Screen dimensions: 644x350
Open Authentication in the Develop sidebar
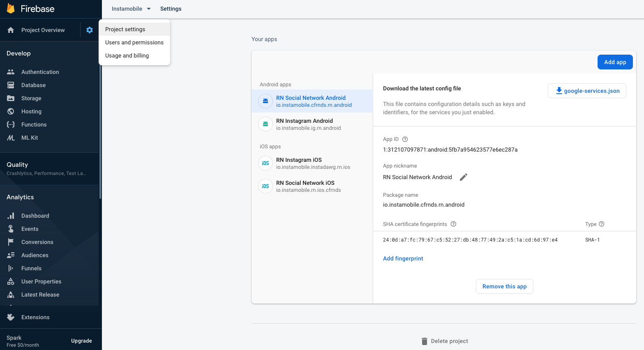tap(40, 72)
